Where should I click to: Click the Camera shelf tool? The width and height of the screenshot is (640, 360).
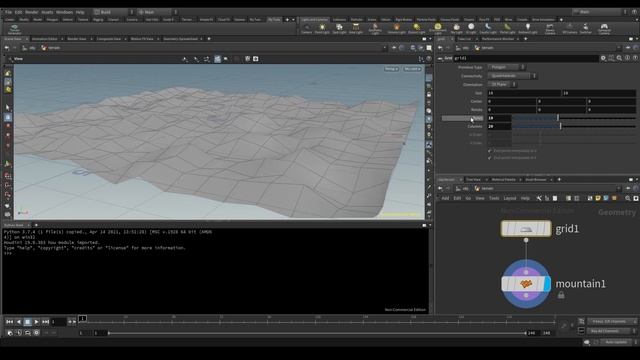point(307,28)
